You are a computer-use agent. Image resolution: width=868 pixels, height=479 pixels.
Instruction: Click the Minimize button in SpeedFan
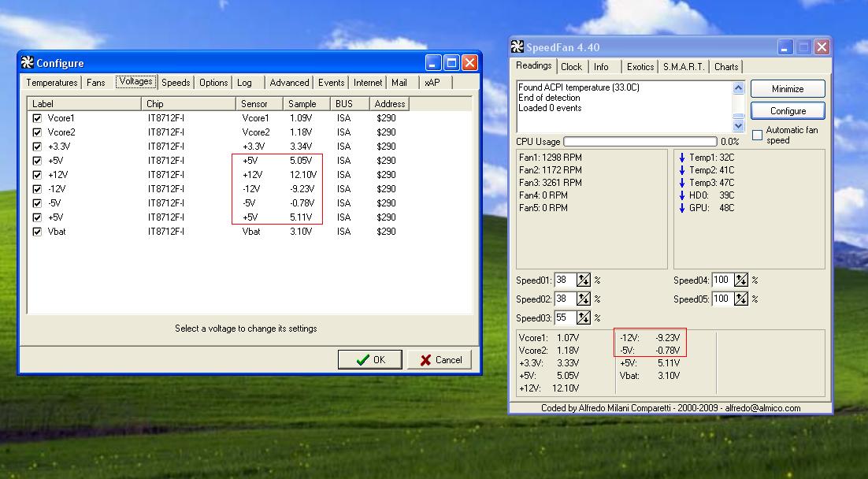(x=788, y=89)
